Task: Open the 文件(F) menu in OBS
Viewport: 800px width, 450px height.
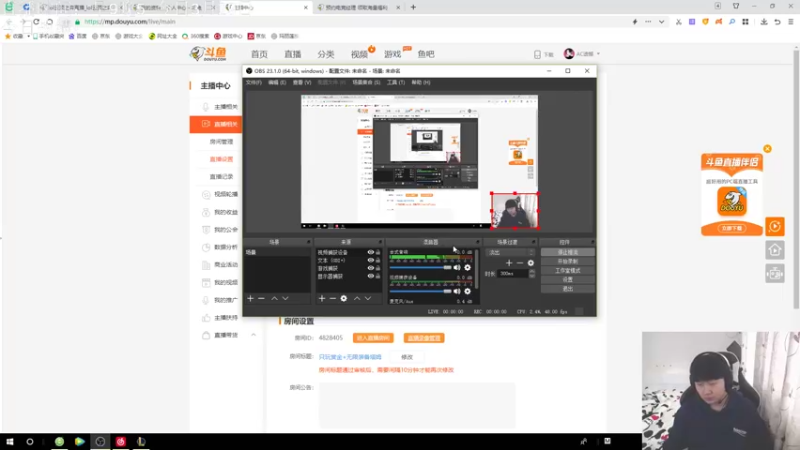Action: (254, 82)
